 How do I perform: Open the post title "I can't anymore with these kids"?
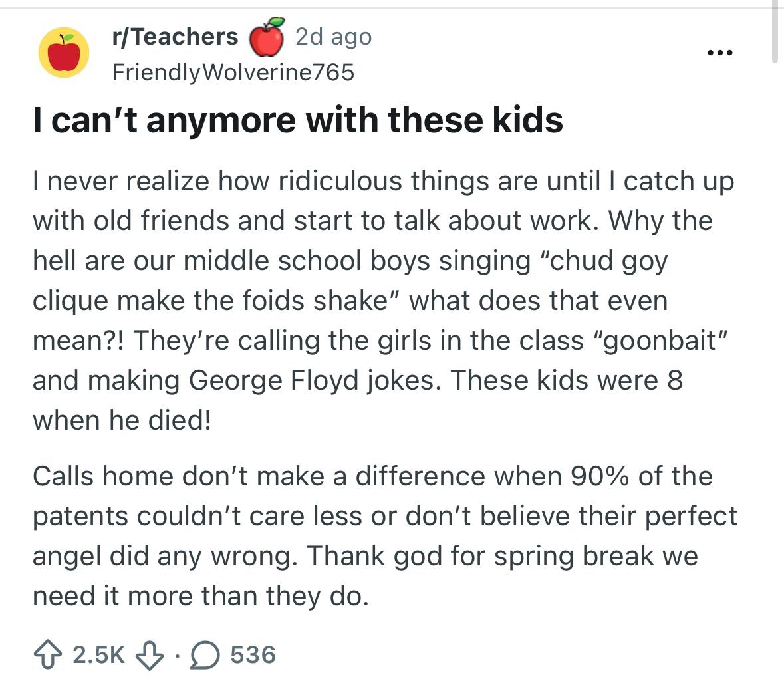298,120
